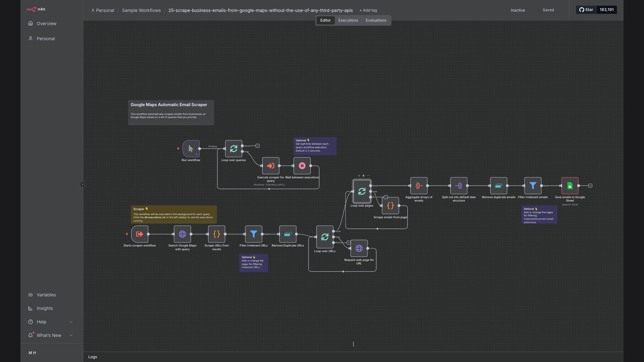Expand the Help menu chevron
This screenshot has height=362, width=644.
[x=71, y=322]
